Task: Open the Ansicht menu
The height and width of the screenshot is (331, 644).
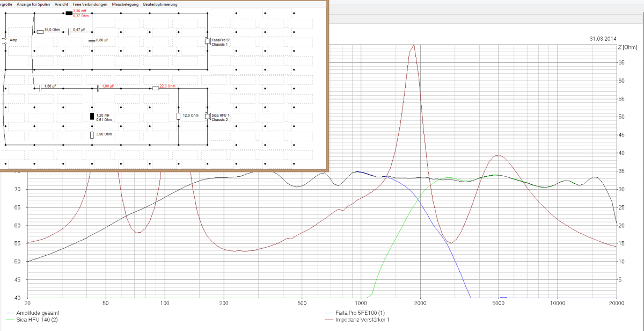Action: [61, 4]
